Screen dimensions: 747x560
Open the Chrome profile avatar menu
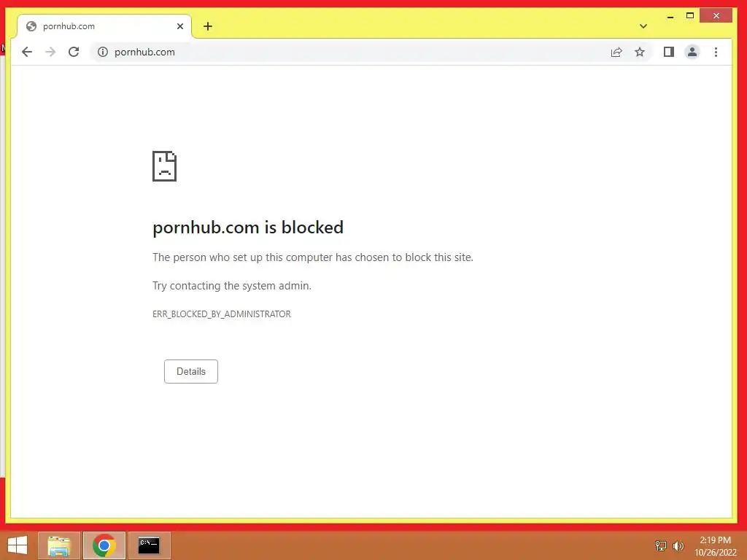tap(692, 52)
